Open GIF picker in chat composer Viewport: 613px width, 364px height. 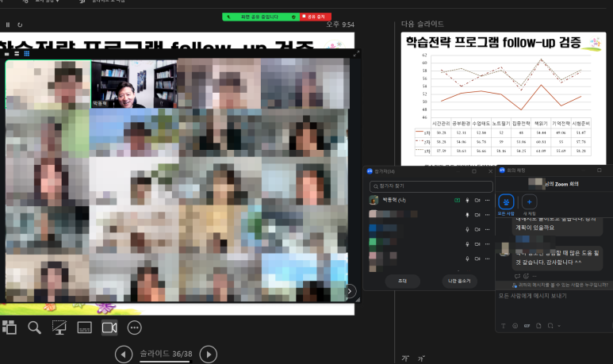tap(527, 326)
